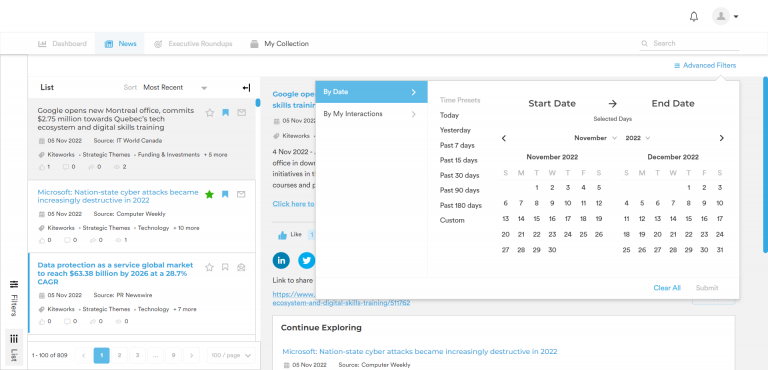
Task: Open the Dashboard tab
Action: 62,44
